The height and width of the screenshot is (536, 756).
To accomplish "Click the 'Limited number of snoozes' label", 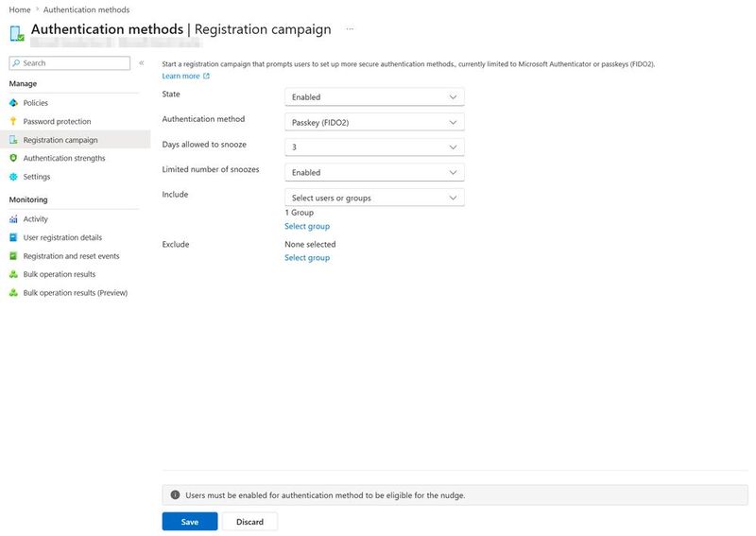I will pyautogui.click(x=210, y=169).
